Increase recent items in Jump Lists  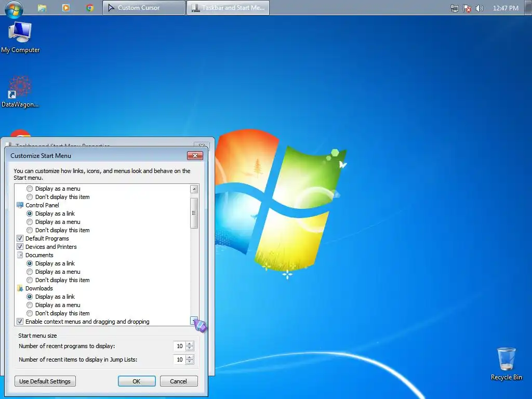point(190,357)
